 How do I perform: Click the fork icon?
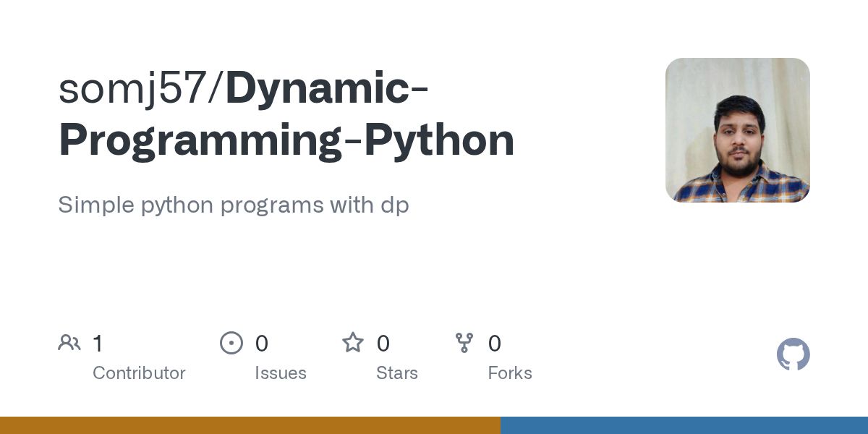click(464, 343)
